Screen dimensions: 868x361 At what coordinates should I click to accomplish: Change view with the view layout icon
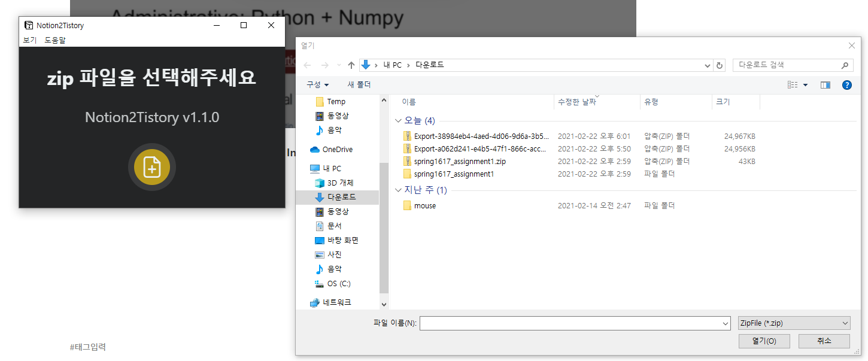[x=793, y=85]
